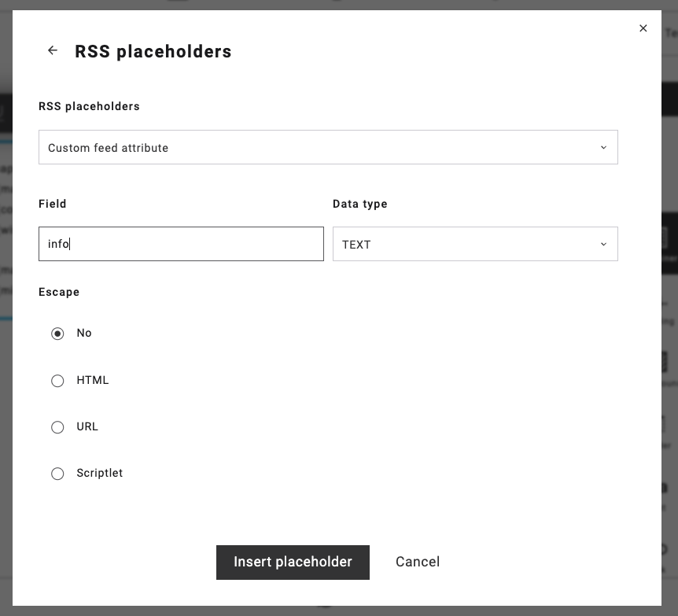Close the dialog with the X icon
This screenshot has height=616, width=678.
click(x=643, y=28)
